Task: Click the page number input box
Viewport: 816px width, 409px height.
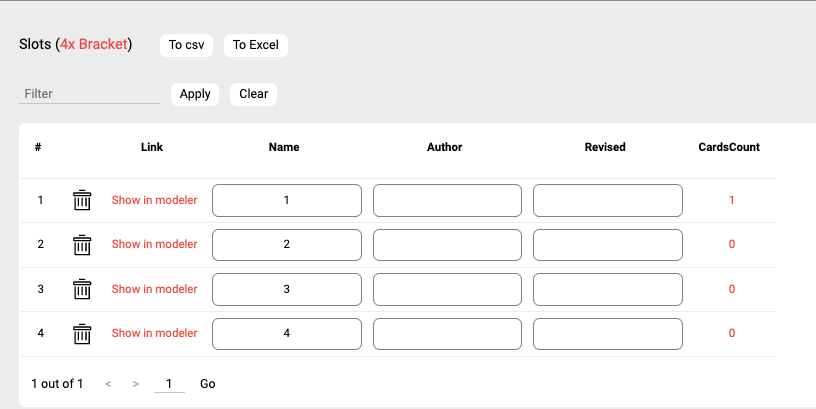Action: click(x=169, y=384)
